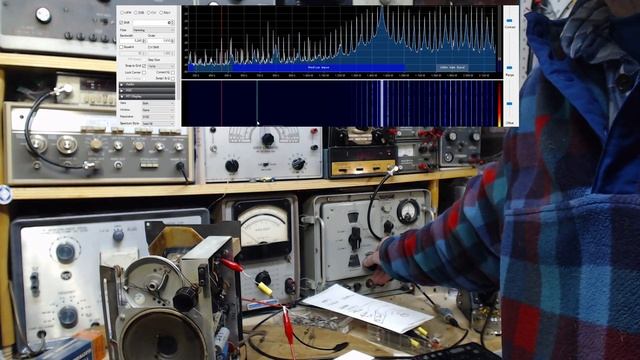
Task: Click the filter Order value field
Action: pyautogui.click(x=161, y=41)
